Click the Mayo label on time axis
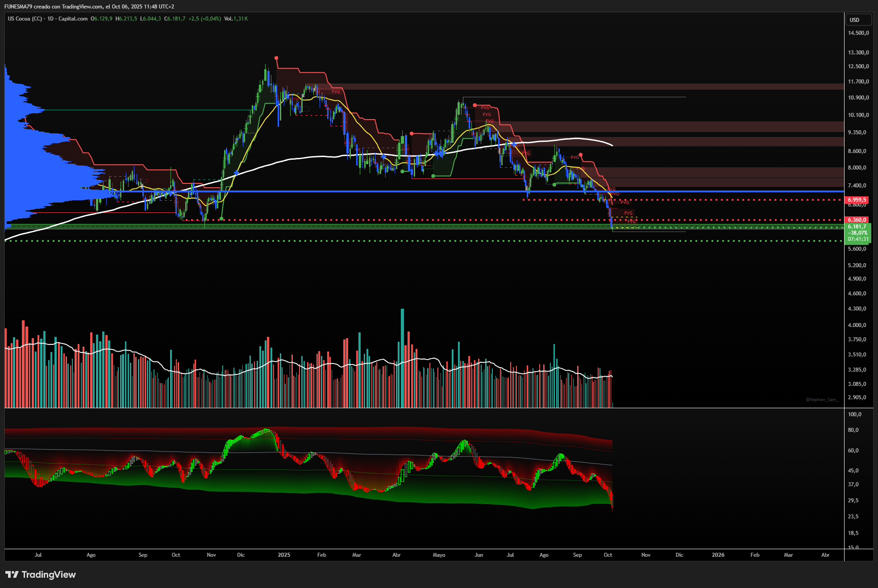Viewport: 878px width, 588px height. 439,555
